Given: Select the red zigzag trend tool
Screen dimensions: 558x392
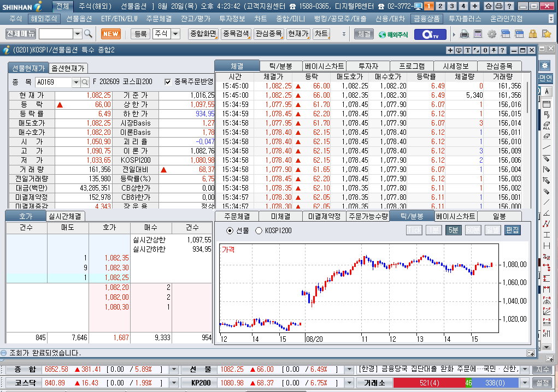Looking at the screenshot, I should [x=547, y=224].
